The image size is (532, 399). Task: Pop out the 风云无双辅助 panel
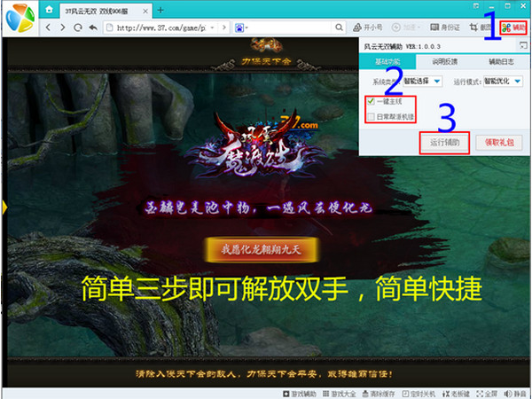[523, 46]
